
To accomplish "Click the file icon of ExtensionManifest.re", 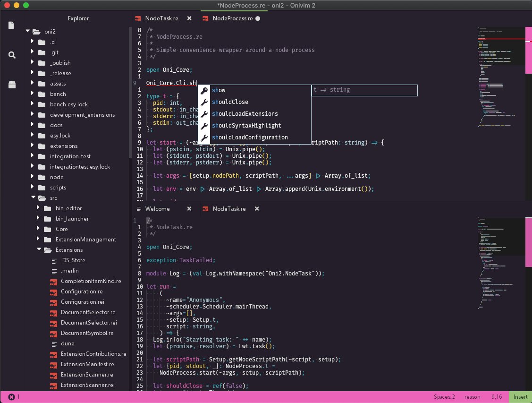I will point(53,365).
